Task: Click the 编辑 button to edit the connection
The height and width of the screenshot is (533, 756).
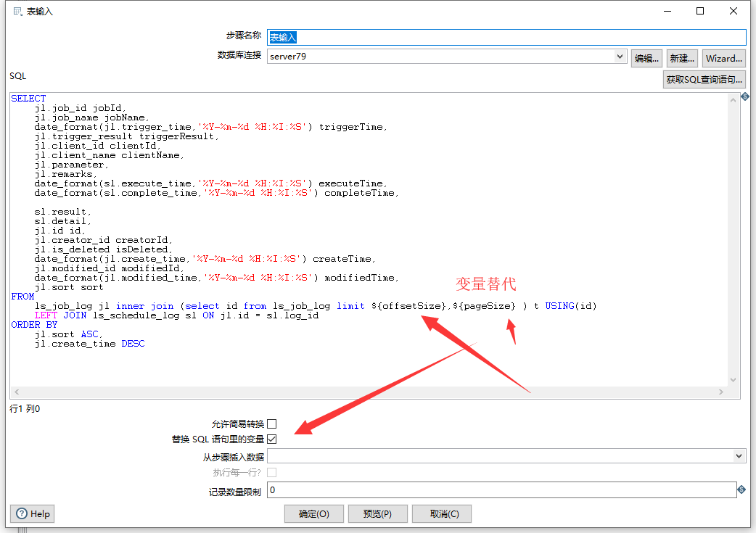Action: click(646, 58)
